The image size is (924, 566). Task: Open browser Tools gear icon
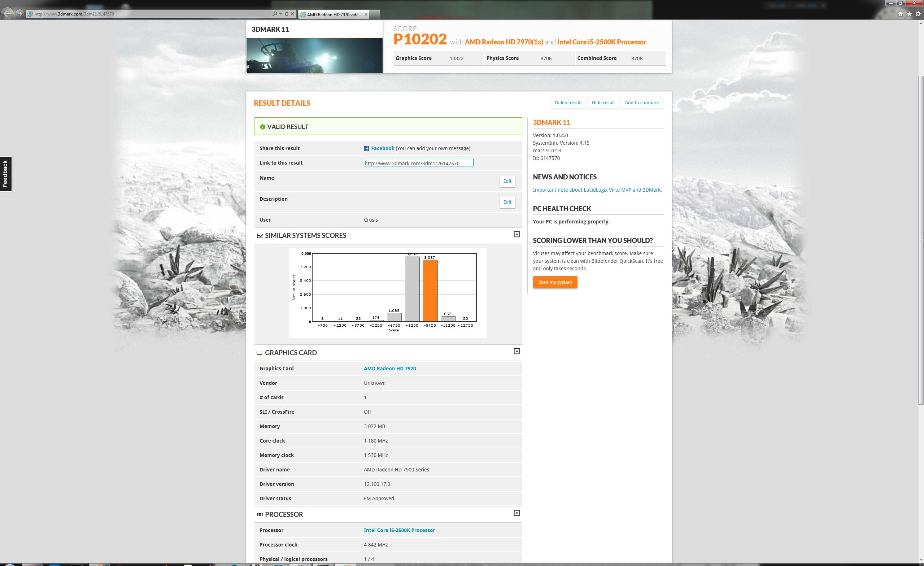pyautogui.click(x=918, y=14)
